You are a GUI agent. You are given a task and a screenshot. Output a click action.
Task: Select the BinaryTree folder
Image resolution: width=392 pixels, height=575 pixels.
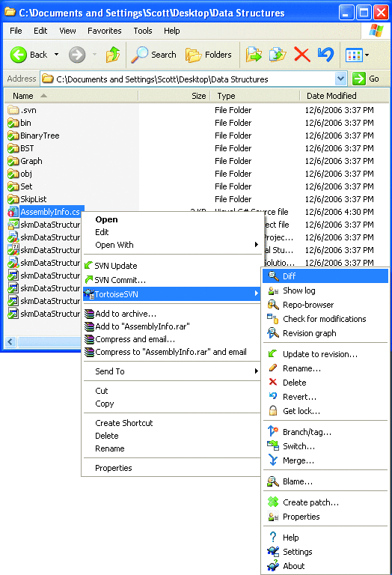click(x=34, y=136)
